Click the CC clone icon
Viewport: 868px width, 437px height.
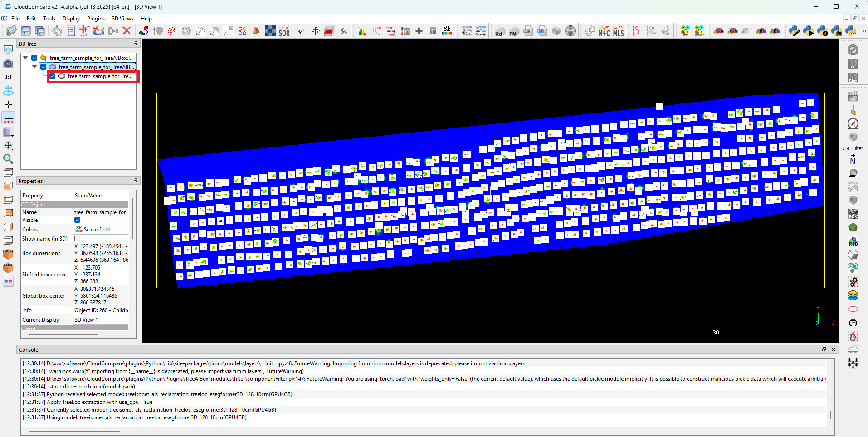242,31
